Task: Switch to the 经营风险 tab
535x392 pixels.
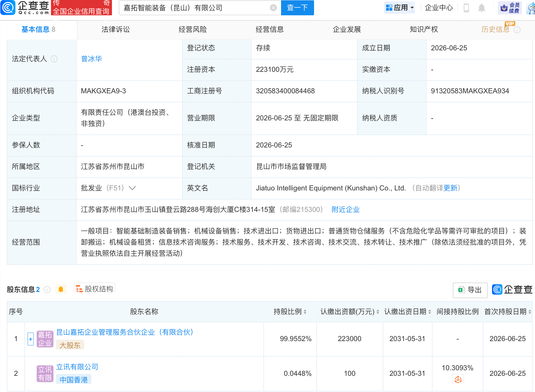Action: pos(193,29)
